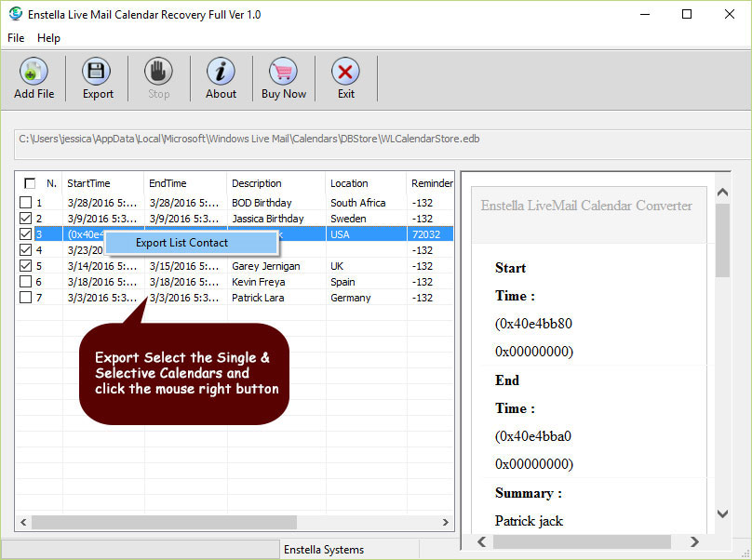
Task: Sort by the StartTime column header
Action: coord(89,183)
